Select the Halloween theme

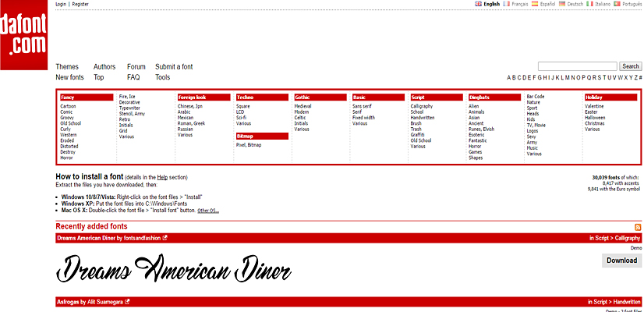click(x=595, y=118)
